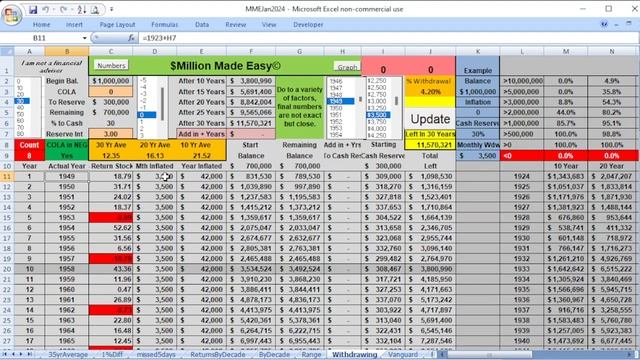Switch to the 1%Diff sheet tab
The height and width of the screenshot is (360, 640).
pos(112,354)
